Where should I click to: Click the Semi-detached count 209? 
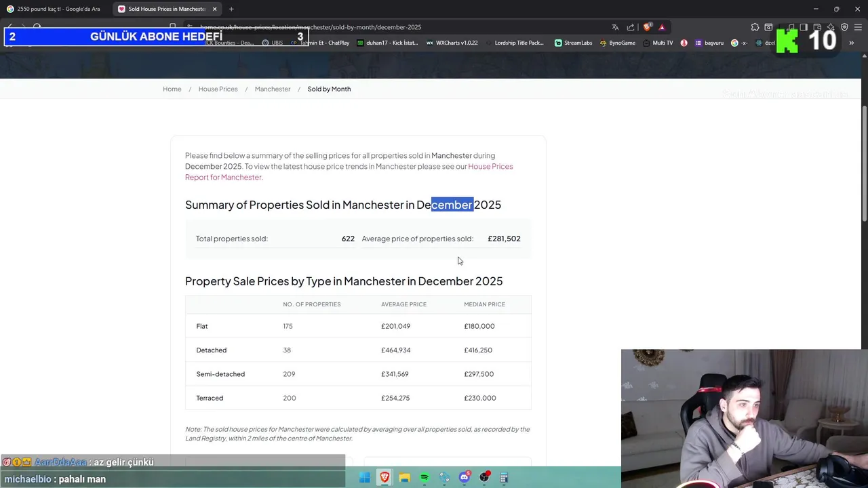point(289,374)
